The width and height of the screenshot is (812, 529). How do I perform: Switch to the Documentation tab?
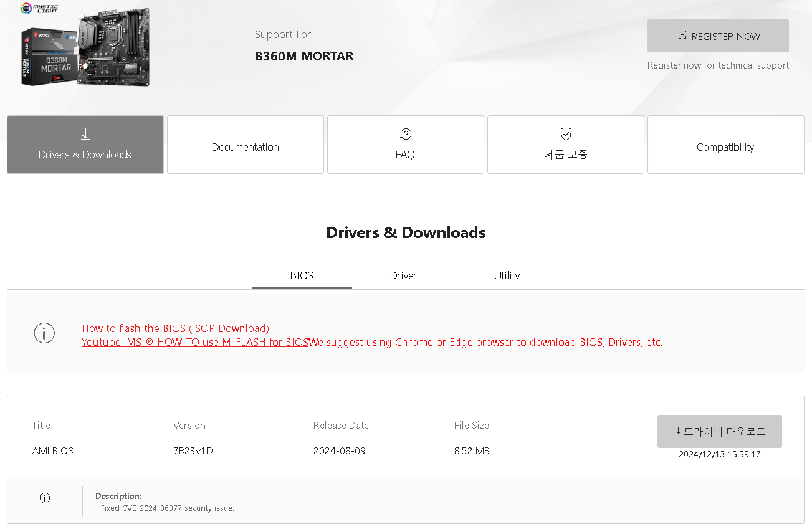246,145
